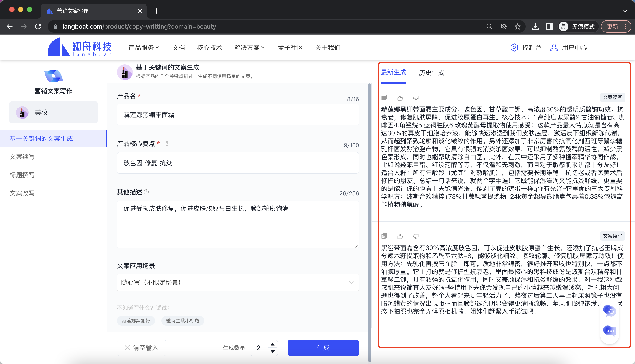View site lock security info
This screenshot has height=364, width=635.
click(x=56, y=26)
